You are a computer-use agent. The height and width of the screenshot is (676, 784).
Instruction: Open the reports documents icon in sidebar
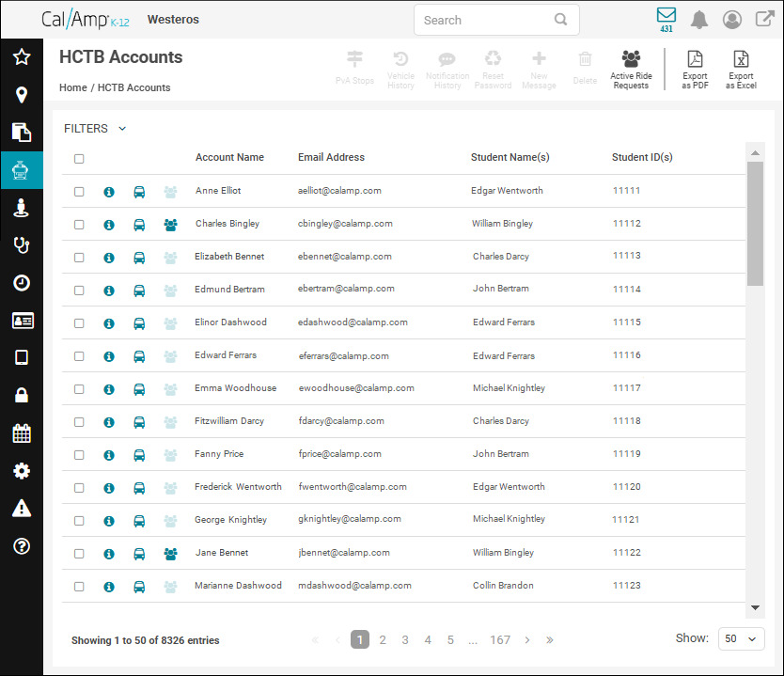pyautogui.click(x=22, y=133)
